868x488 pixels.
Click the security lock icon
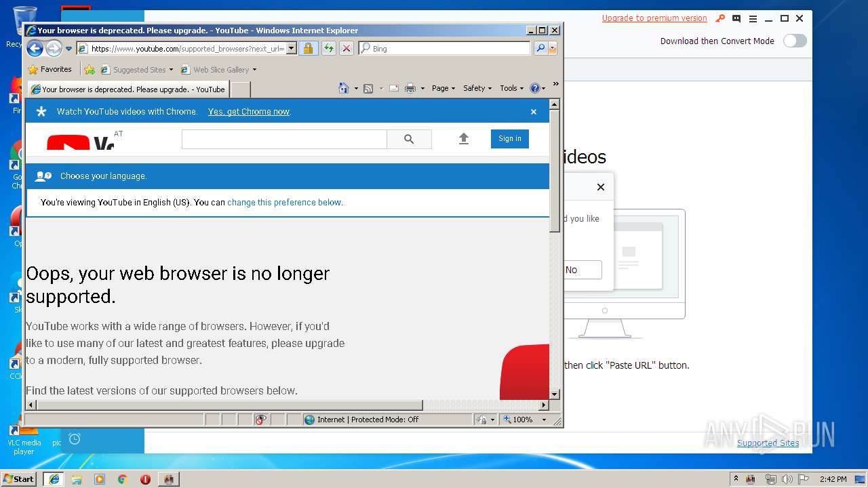(308, 49)
